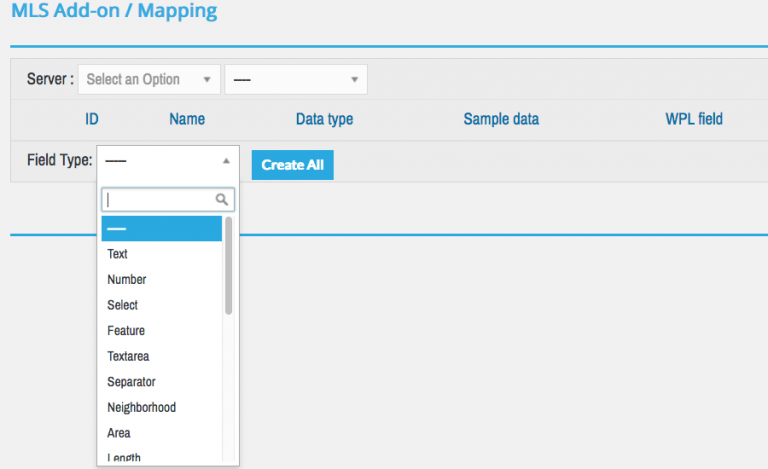Click the Create All button
The image size is (768, 469).
tap(292, 165)
